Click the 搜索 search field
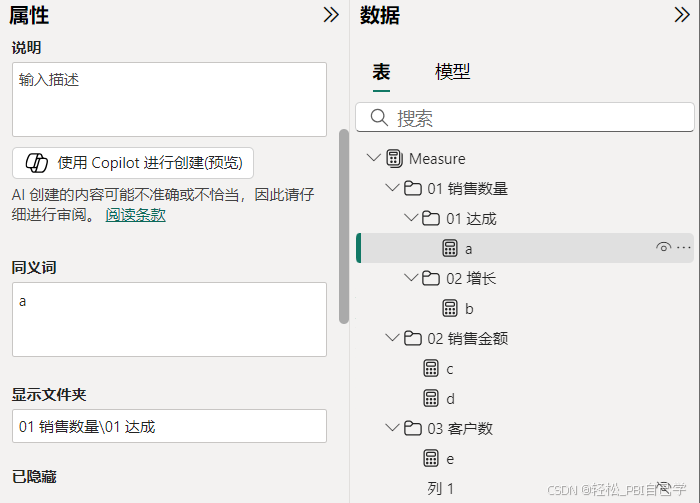The height and width of the screenshot is (503, 700). tap(525, 117)
